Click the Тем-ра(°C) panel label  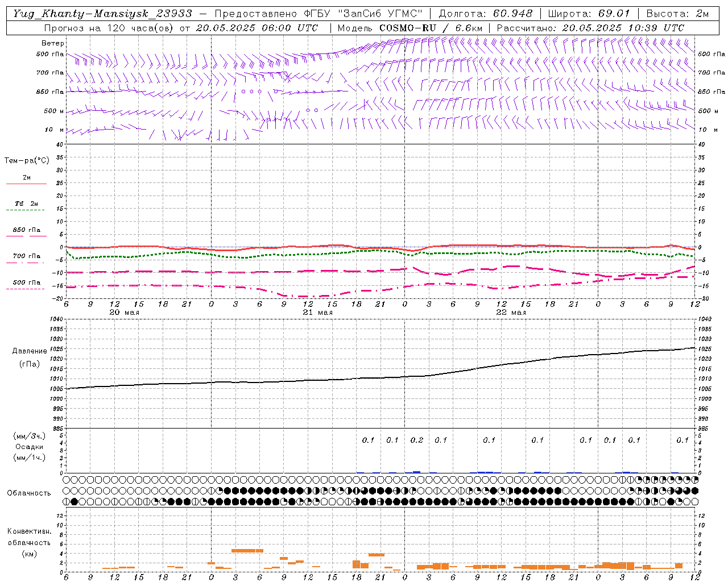[27, 161]
